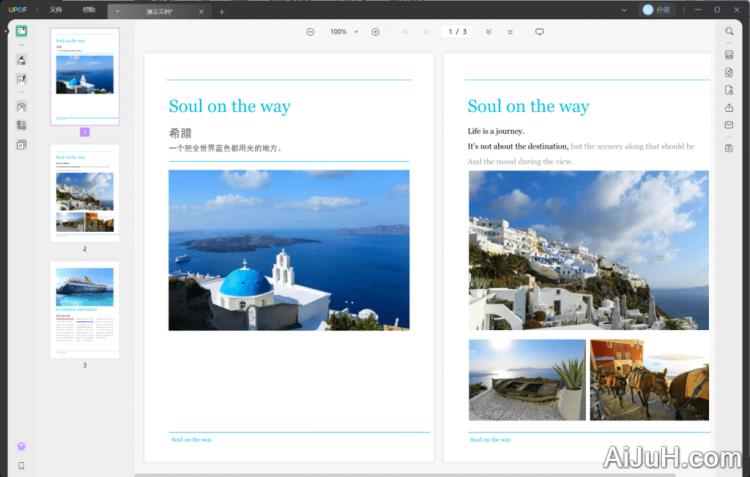Open the Protect PDF lock icon

[x=729, y=90]
